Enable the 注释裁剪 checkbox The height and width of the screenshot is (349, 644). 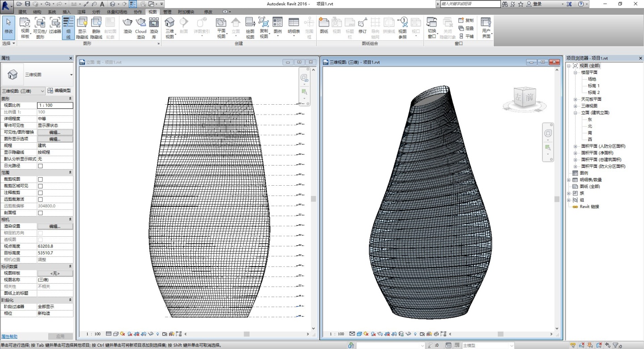pos(40,192)
